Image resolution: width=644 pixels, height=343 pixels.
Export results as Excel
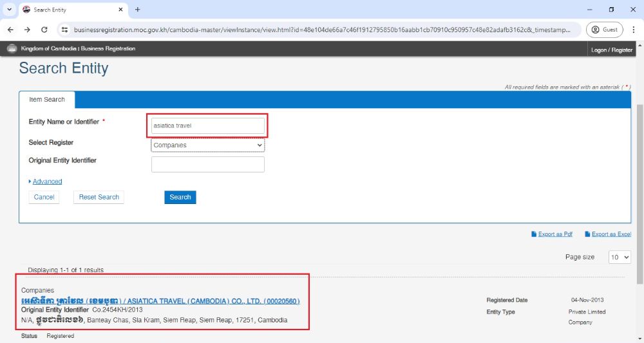click(611, 234)
